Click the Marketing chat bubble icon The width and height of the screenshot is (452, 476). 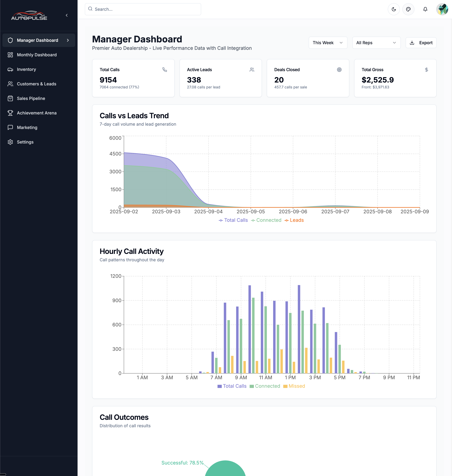(10, 127)
